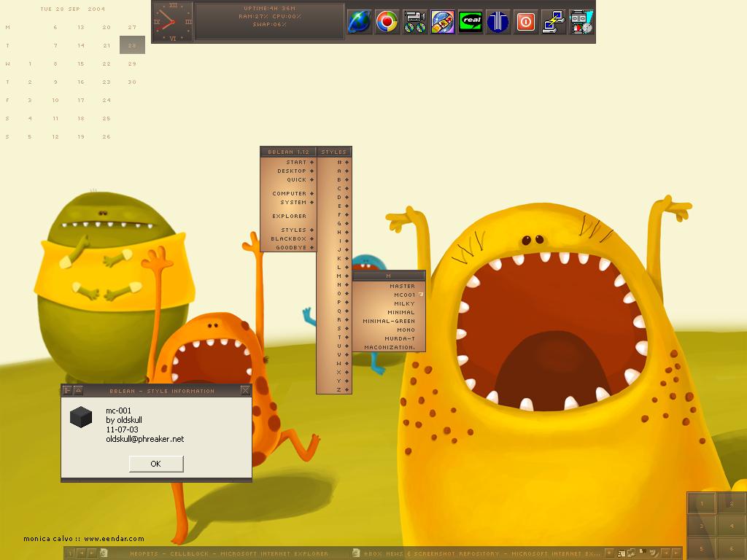This screenshot has height=560, width=747.
Task: Switch to workspace 4 in the pager
Action: tap(732, 526)
